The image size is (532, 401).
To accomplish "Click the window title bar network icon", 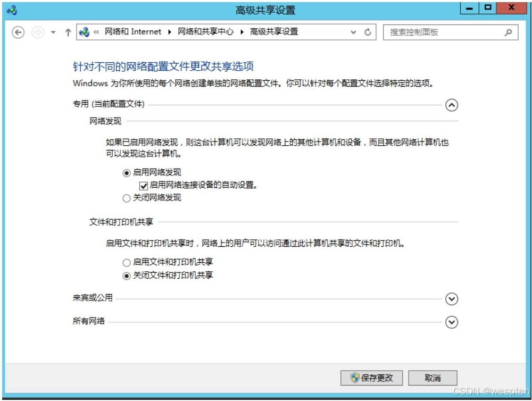I will tap(12, 10).
